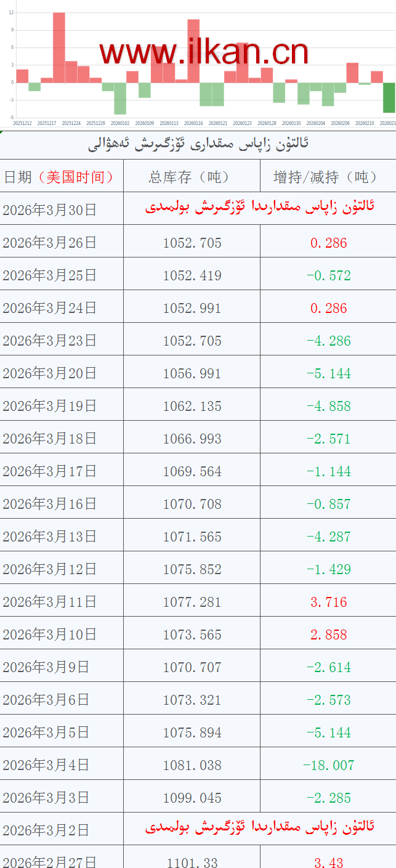Click the tall red bar above 20260116
This screenshot has width=396, height=868.
[x=193, y=51]
